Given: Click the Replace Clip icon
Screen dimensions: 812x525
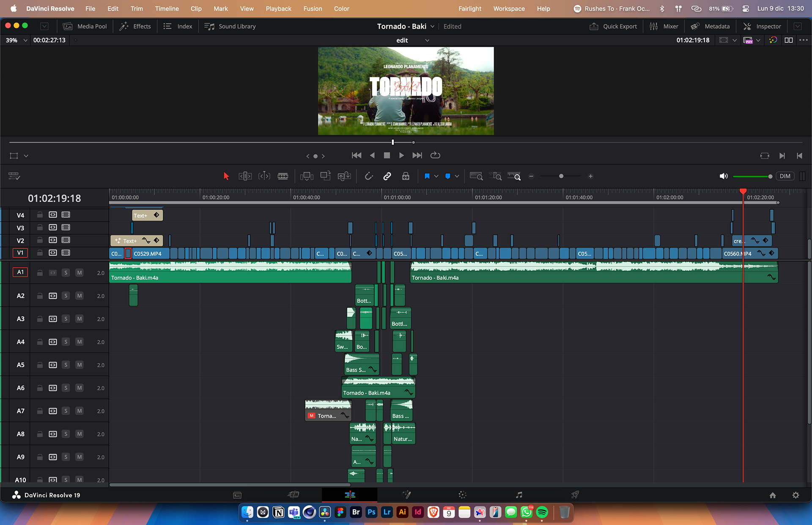Looking at the screenshot, I should tap(344, 176).
